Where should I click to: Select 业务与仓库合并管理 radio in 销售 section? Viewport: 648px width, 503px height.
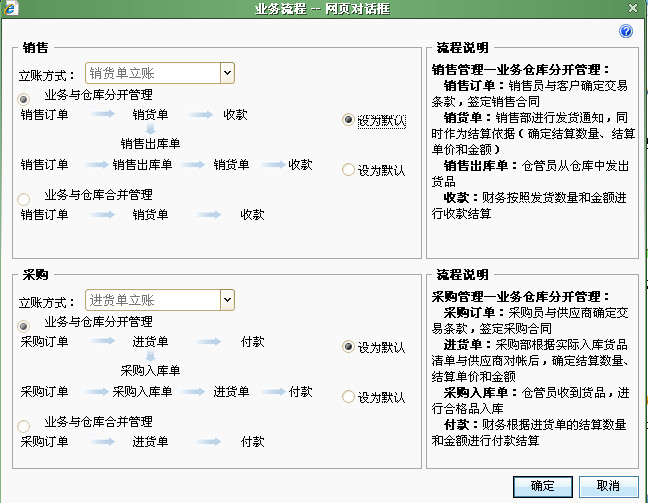(24, 199)
